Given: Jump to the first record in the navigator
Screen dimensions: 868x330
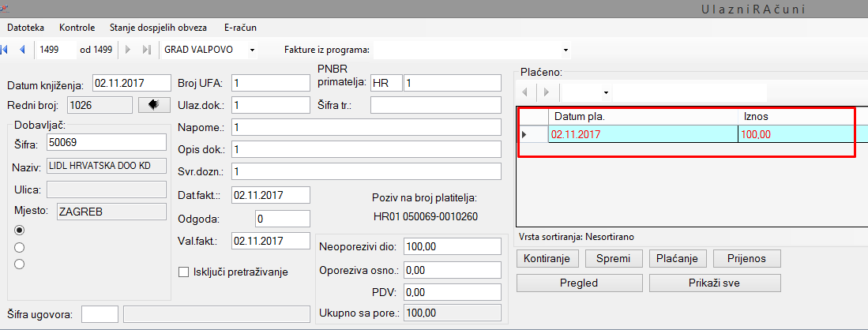Looking at the screenshot, I should click(x=6, y=50).
